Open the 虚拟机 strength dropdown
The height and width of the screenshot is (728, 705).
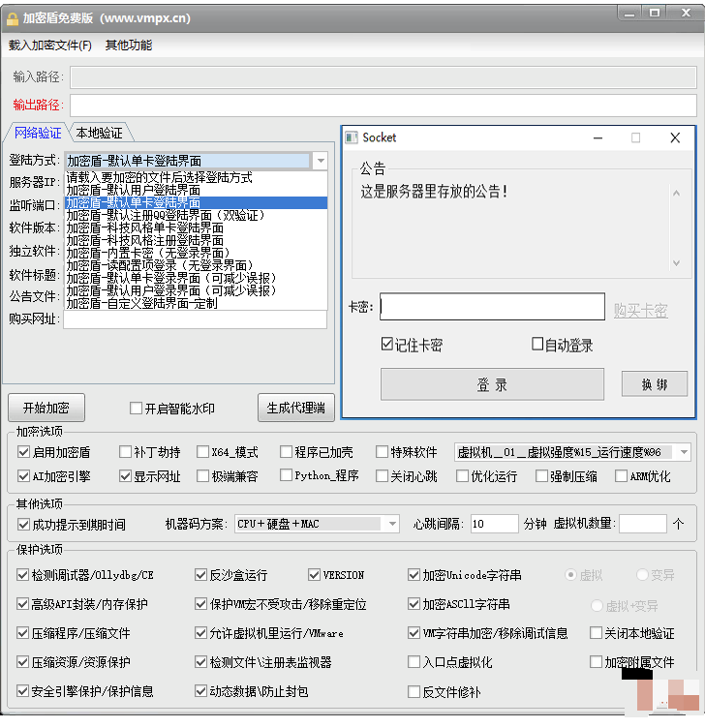684,452
